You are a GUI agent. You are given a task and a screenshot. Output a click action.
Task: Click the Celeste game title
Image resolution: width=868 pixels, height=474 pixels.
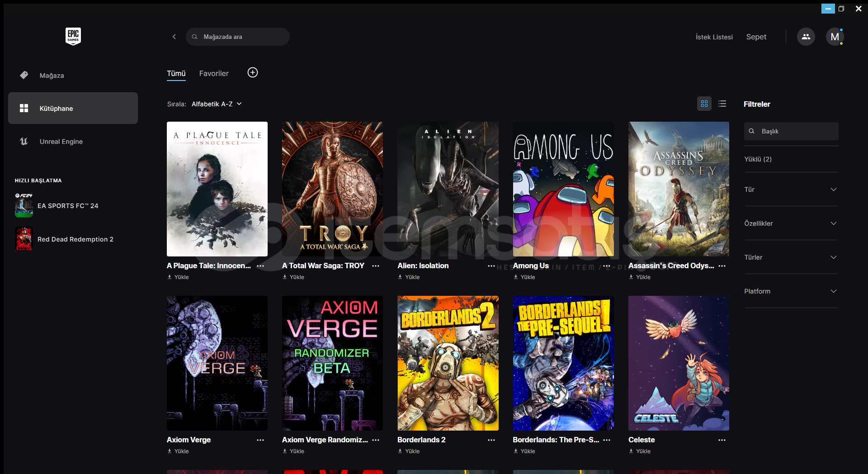pyautogui.click(x=642, y=440)
